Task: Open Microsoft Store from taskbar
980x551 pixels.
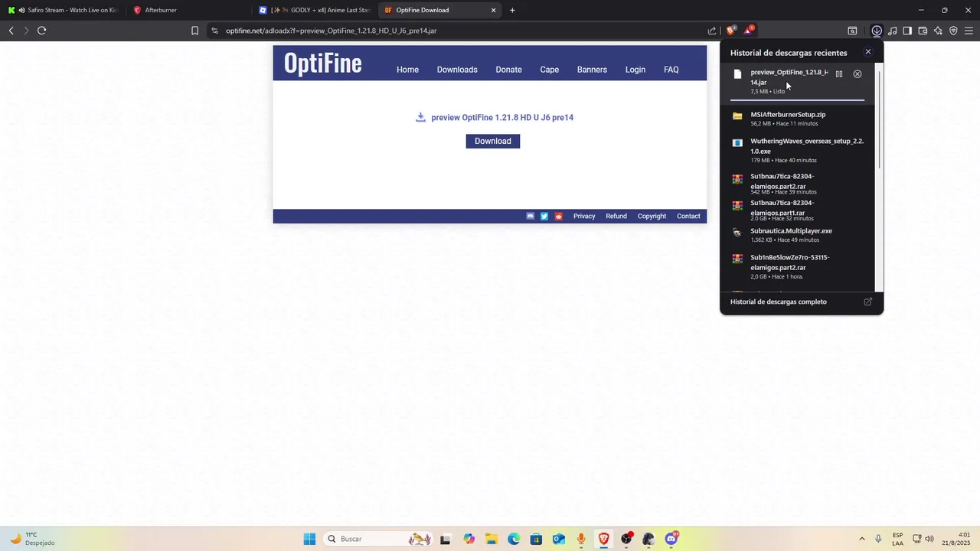Action: pos(536,539)
